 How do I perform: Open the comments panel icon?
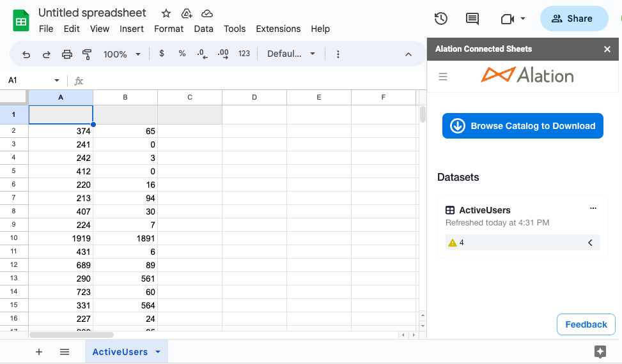(x=472, y=19)
